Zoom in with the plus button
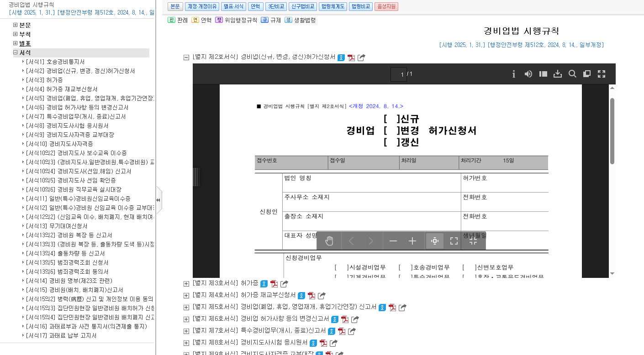Screen dimensions: 644x355 coord(412,241)
